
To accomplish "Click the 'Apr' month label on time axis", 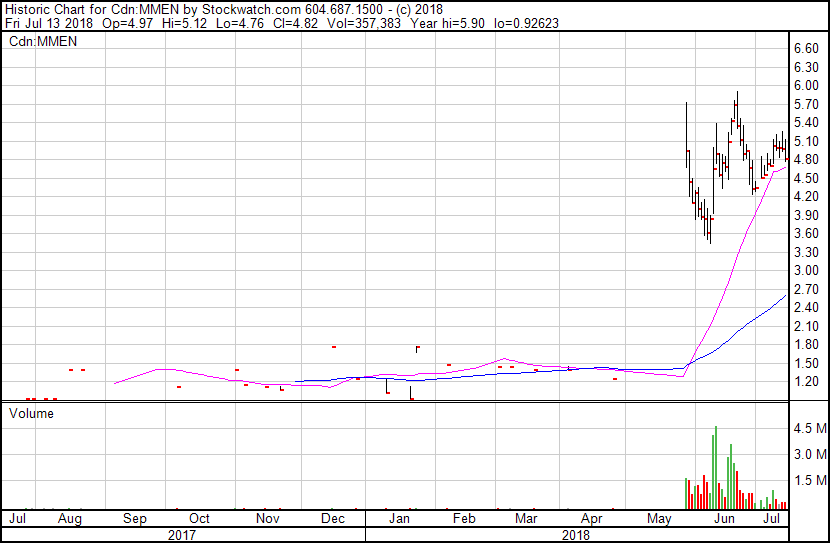I will 592,519.
